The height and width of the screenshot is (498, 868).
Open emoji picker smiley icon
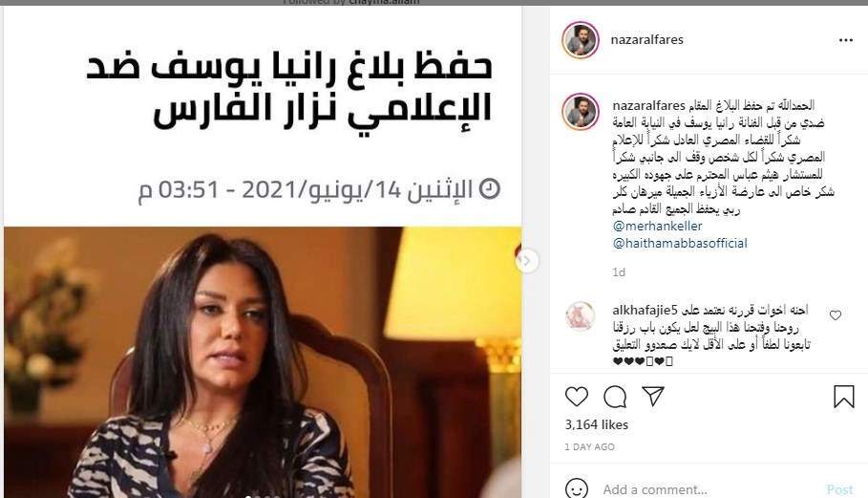pyautogui.click(x=576, y=488)
